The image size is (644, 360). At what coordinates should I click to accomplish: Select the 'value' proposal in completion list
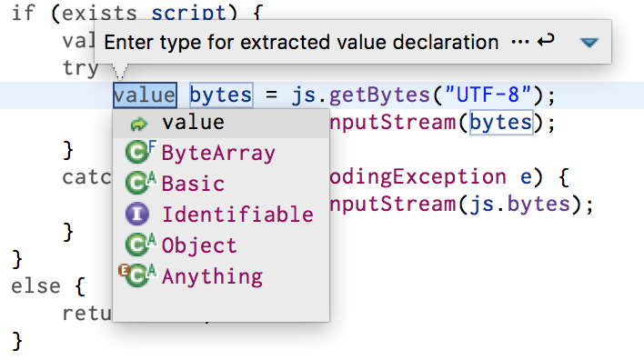(x=221, y=123)
